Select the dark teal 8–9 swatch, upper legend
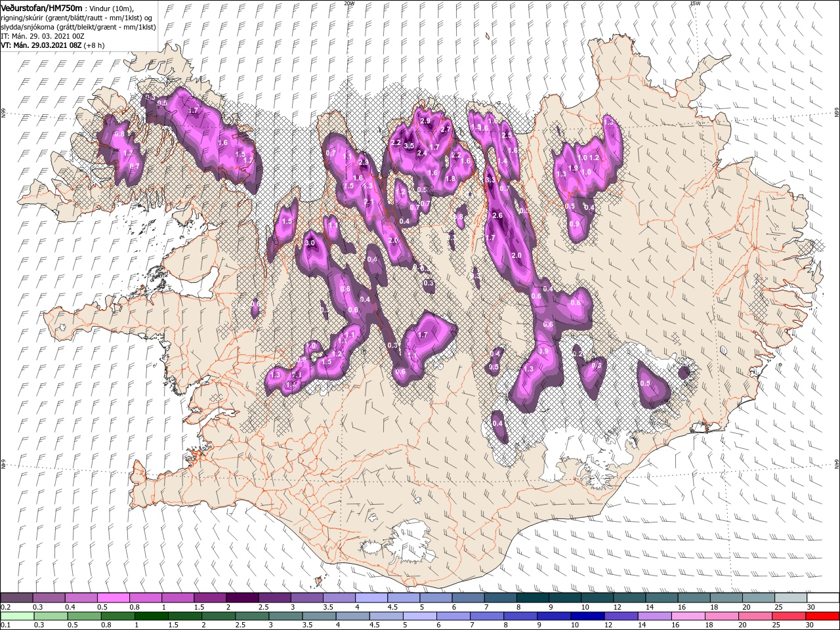 (x=532, y=598)
